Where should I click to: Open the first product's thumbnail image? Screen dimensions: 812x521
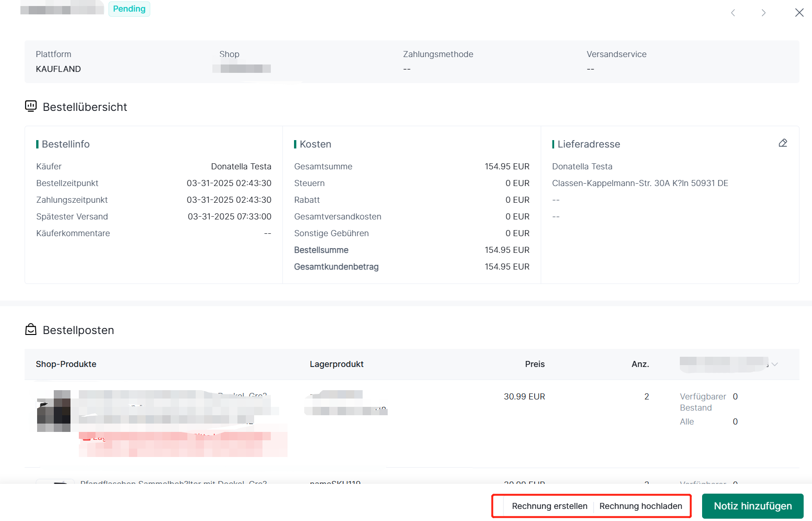54,411
